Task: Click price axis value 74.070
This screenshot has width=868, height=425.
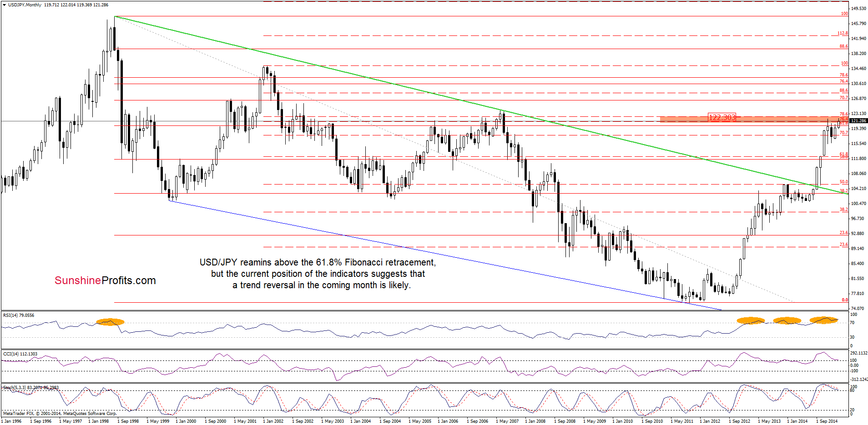Action: 857,309
